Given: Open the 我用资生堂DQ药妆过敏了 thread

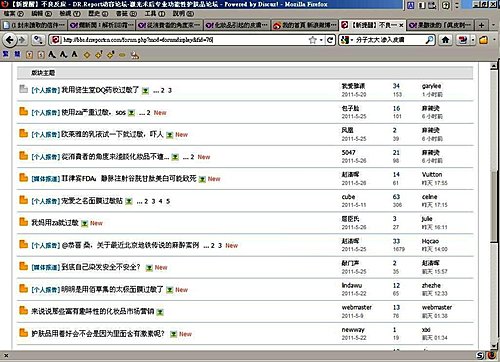Looking at the screenshot, I should (x=100, y=90).
